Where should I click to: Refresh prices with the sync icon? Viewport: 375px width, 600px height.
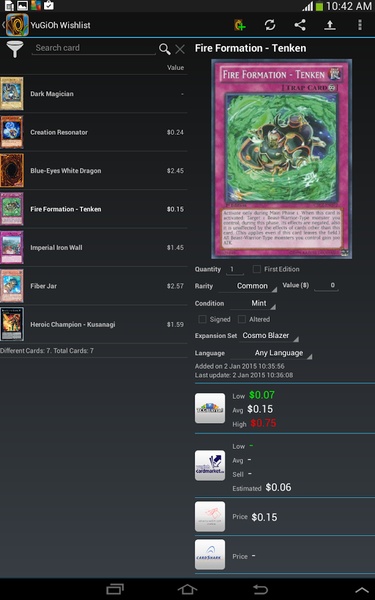click(x=270, y=25)
